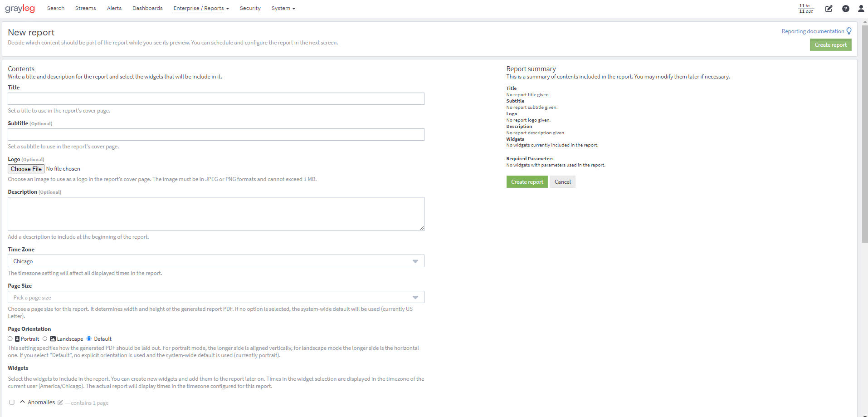This screenshot has width=868, height=417.
Task: Collapse the Anomalies dashboard chevron
Action: 22,402
